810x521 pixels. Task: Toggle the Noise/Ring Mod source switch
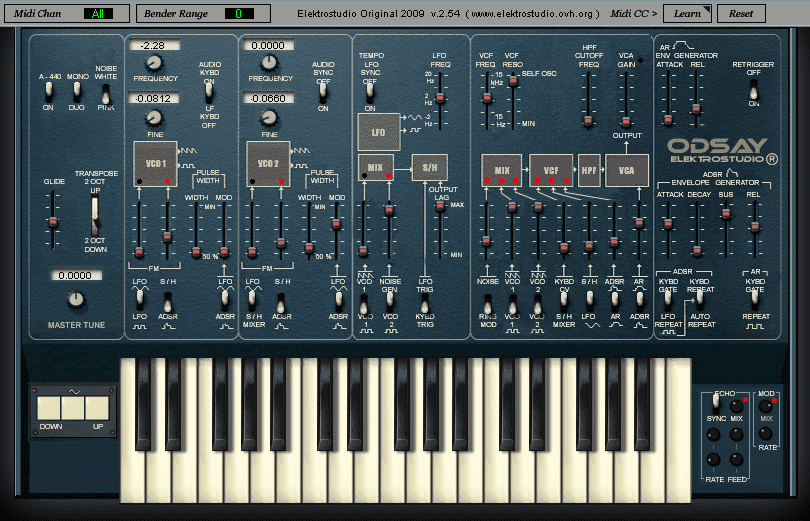[x=488, y=304]
